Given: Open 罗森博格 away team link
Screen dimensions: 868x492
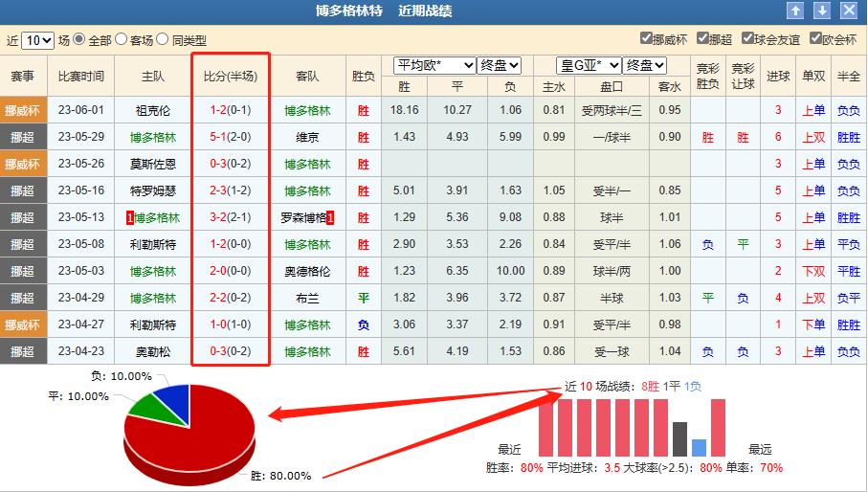Looking at the screenshot, I should pos(303,217).
